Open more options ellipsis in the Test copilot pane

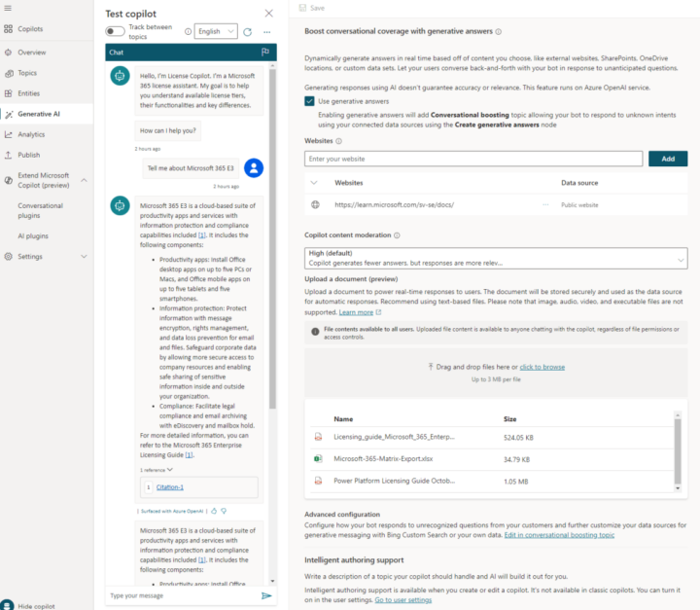tap(267, 32)
